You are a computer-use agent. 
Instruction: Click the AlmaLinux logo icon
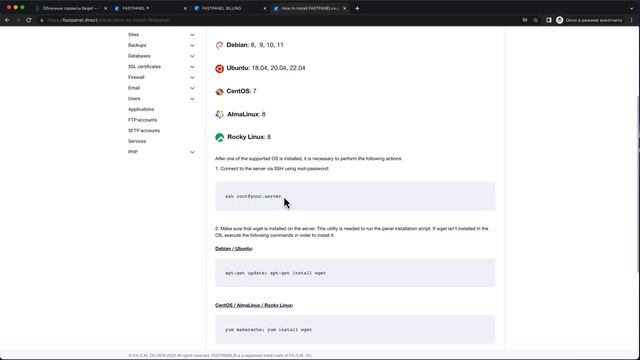click(x=220, y=114)
